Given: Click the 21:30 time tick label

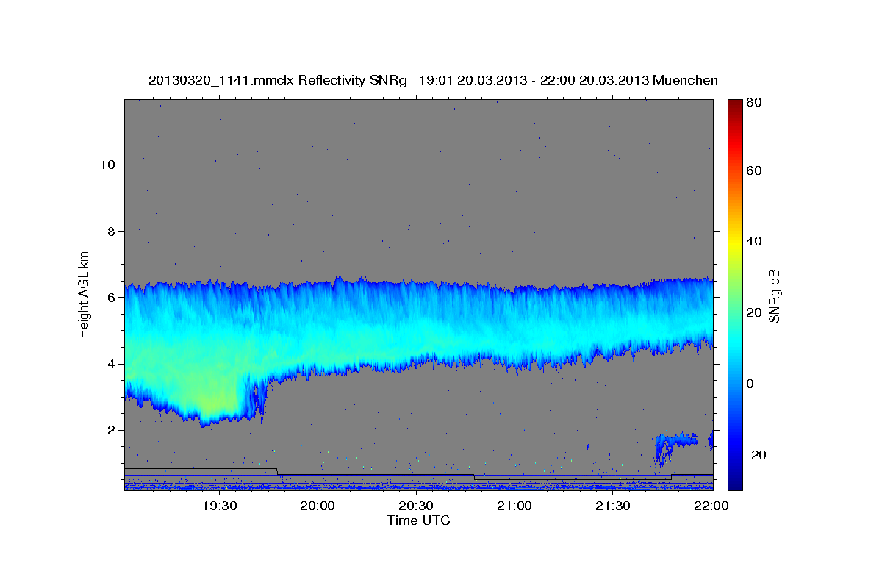Looking at the screenshot, I should (613, 506).
